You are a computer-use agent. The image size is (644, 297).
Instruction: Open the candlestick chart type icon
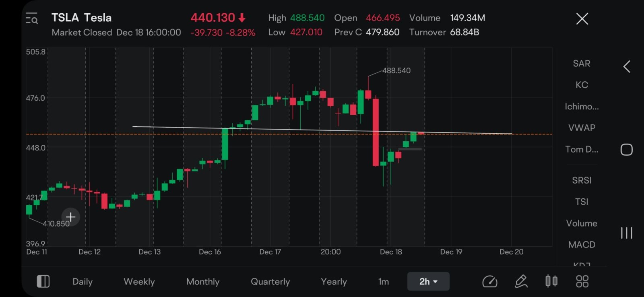[551, 281]
